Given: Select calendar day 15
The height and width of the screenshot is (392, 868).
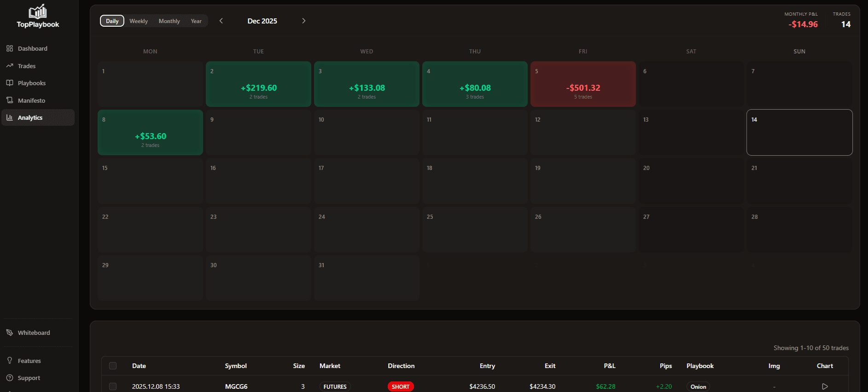Looking at the screenshot, I should coord(150,181).
